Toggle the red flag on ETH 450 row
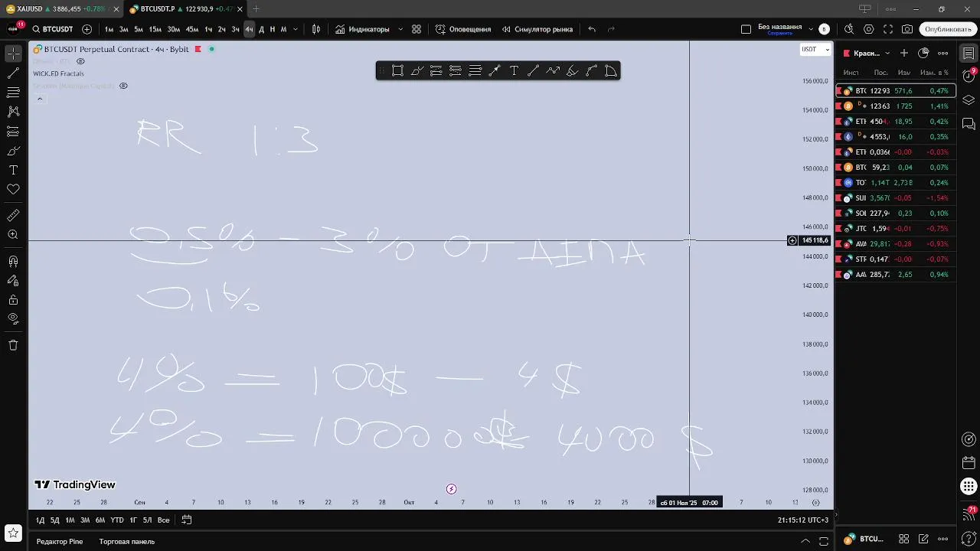This screenshot has width=980, height=551. (x=839, y=122)
